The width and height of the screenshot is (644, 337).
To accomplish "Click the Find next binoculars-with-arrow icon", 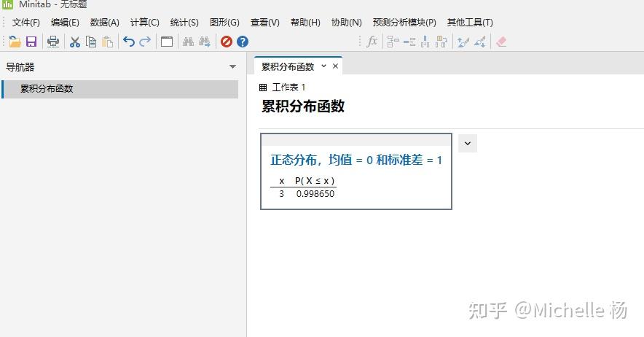I will click(x=205, y=42).
